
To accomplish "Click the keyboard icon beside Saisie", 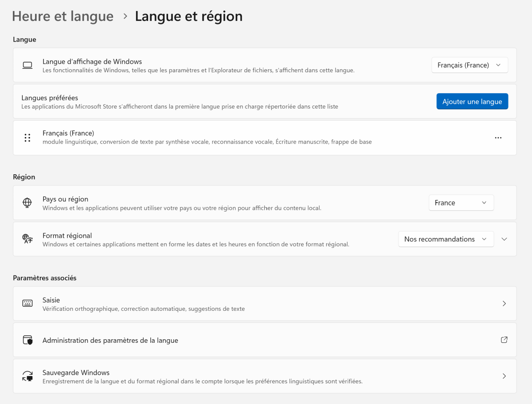I will [x=27, y=304].
